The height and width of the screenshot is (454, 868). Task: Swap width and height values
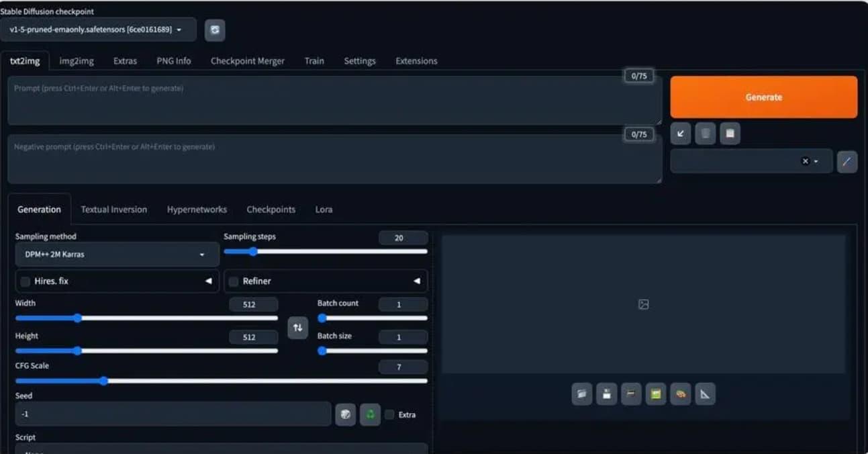tap(297, 328)
